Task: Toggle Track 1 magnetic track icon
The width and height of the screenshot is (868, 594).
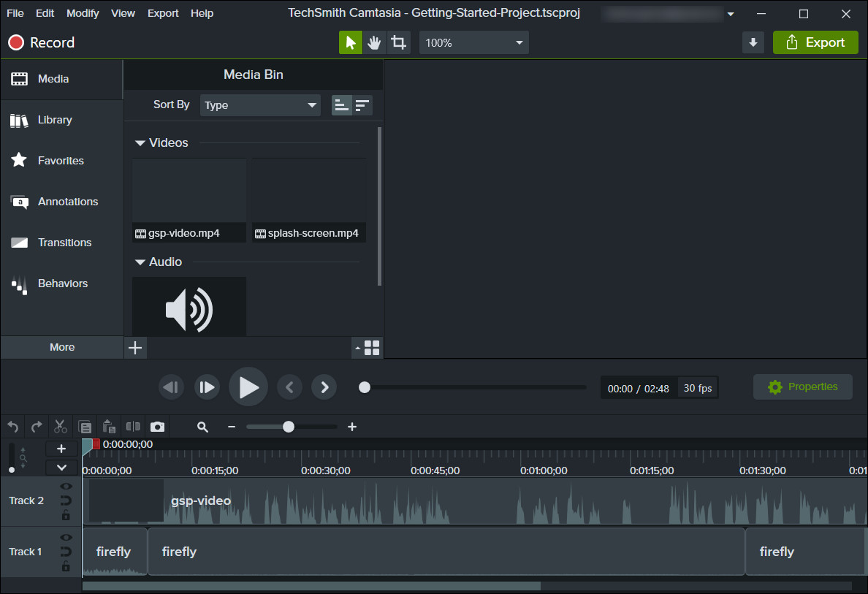Action: pos(66,552)
